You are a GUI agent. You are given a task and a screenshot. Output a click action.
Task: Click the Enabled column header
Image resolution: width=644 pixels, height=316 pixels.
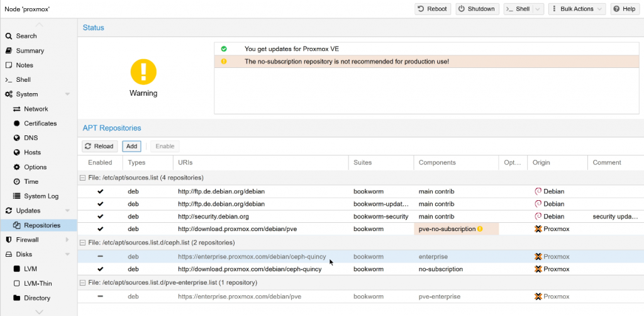(100, 163)
